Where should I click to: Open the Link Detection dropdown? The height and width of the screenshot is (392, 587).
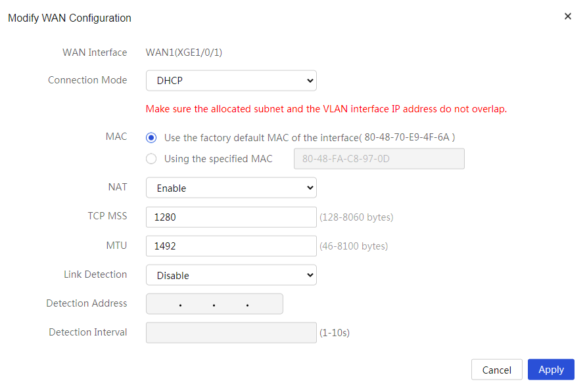231,275
